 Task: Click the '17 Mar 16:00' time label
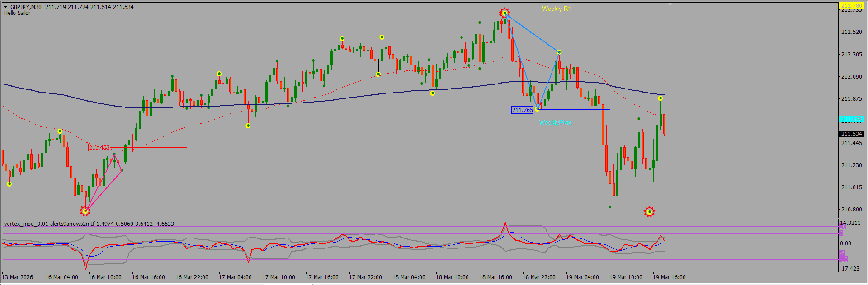pos(322,277)
